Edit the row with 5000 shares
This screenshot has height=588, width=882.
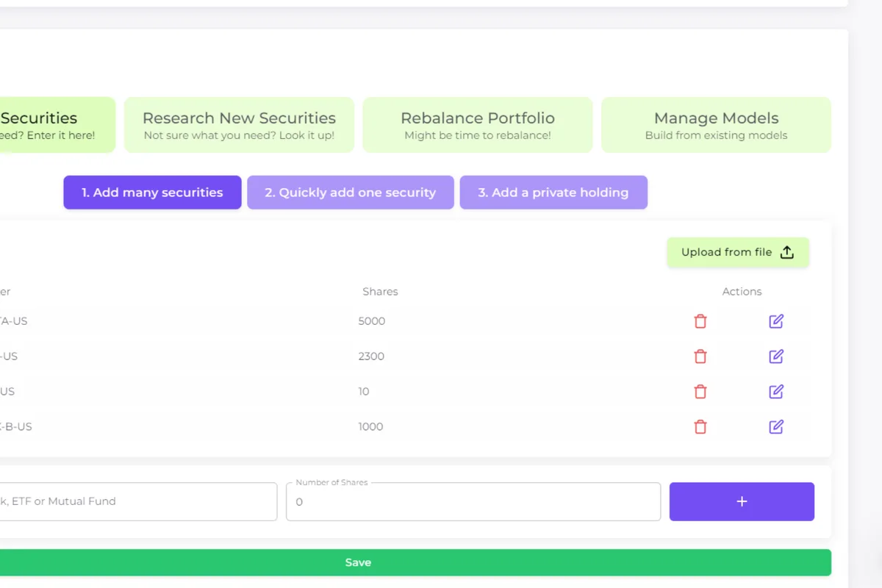point(776,321)
